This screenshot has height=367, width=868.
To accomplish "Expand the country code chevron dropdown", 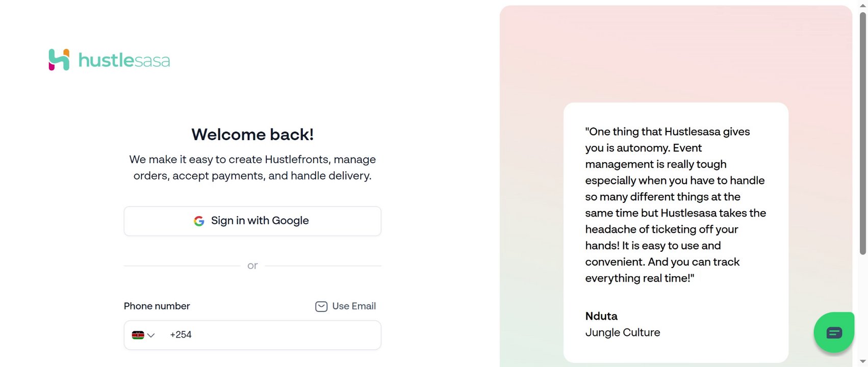I will (151, 335).
